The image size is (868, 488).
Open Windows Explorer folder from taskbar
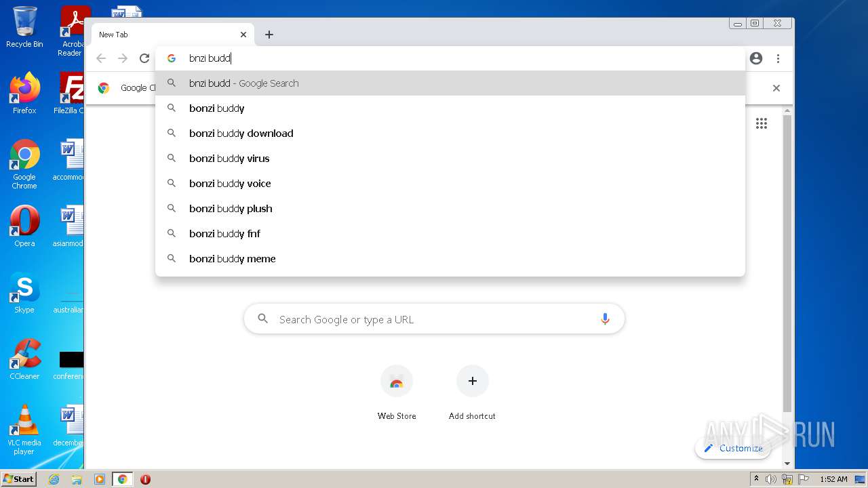[x=77, y=479]
